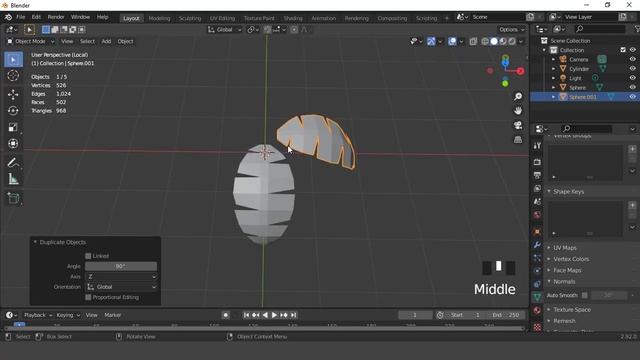The height and width of the screenshot is (360, 640).
Task: Open Orientation Global dropdown in operator panel
Action: 121,287
